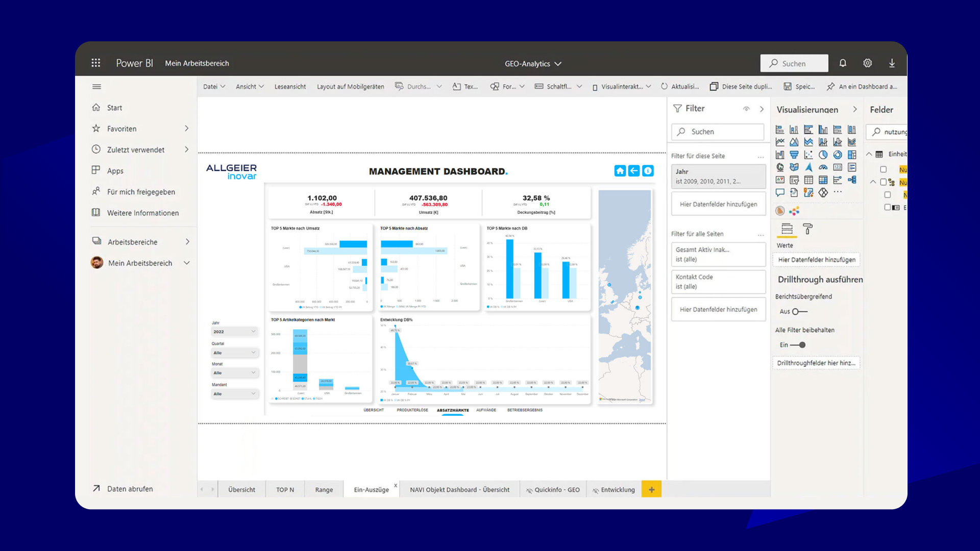Toggle Berichtsübergreifend switch
Viewport: 980px width, 551px height.
pos(799,312)
